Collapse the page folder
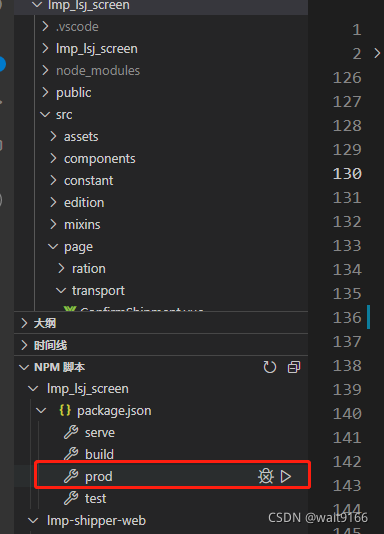The width and height of the screenshot is (384, 534). [53, 246]
